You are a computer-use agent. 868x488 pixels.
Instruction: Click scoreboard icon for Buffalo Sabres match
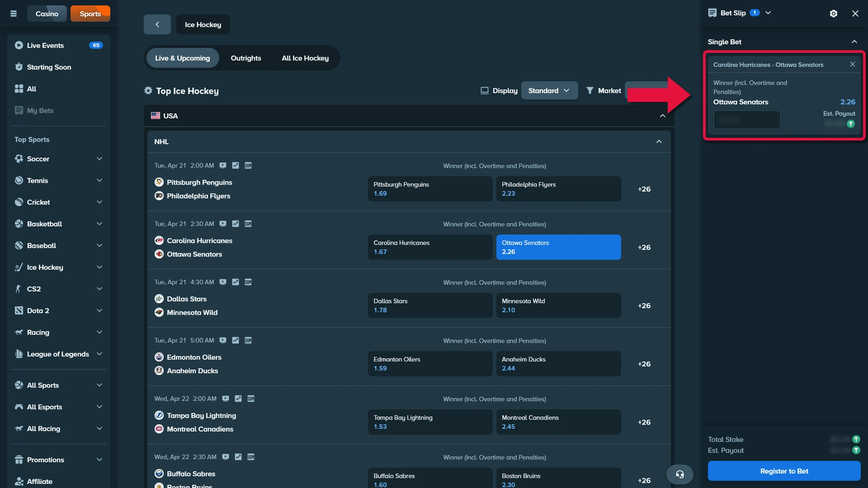[x=251, y=457]
